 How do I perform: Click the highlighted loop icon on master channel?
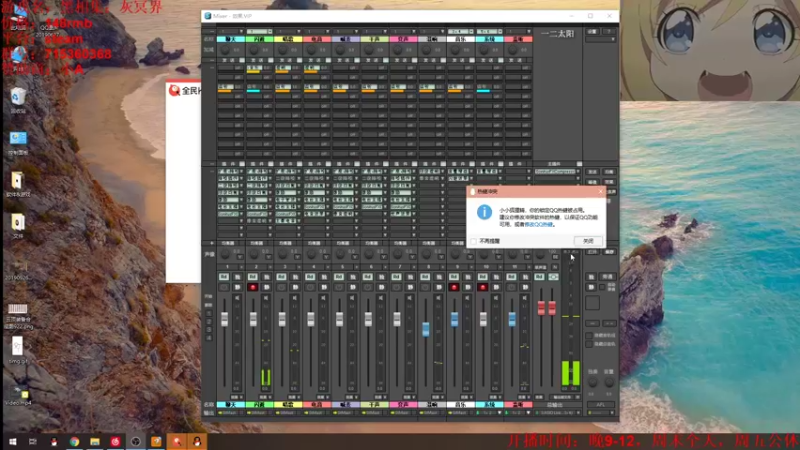pos(553,277)
